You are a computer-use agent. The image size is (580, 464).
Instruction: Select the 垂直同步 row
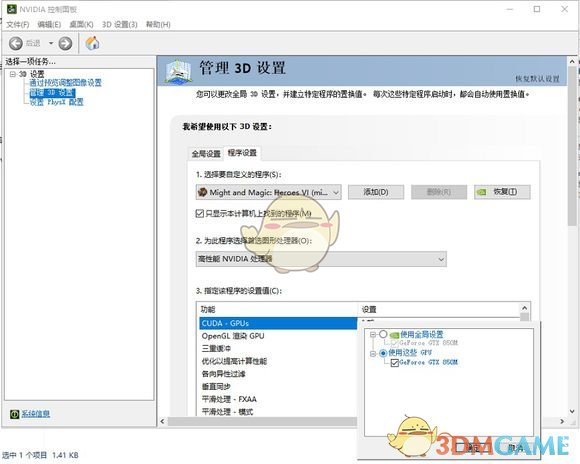278,386
